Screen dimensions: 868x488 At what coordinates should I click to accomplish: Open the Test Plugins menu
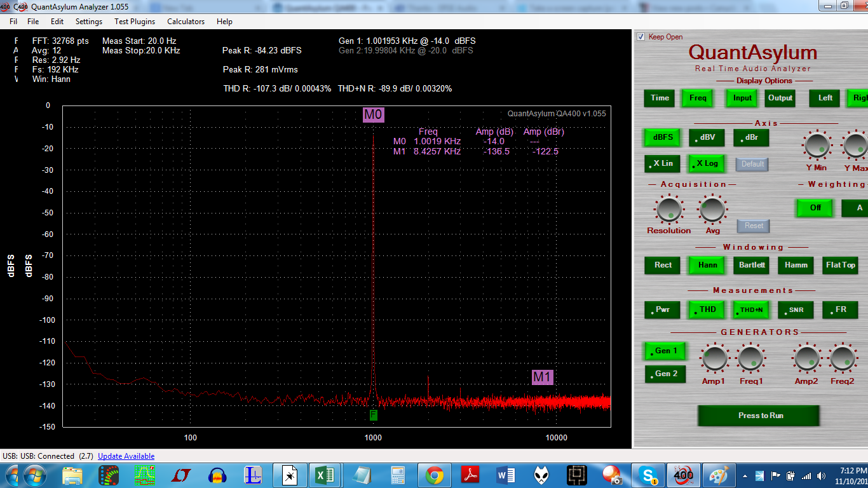(135, 22)
